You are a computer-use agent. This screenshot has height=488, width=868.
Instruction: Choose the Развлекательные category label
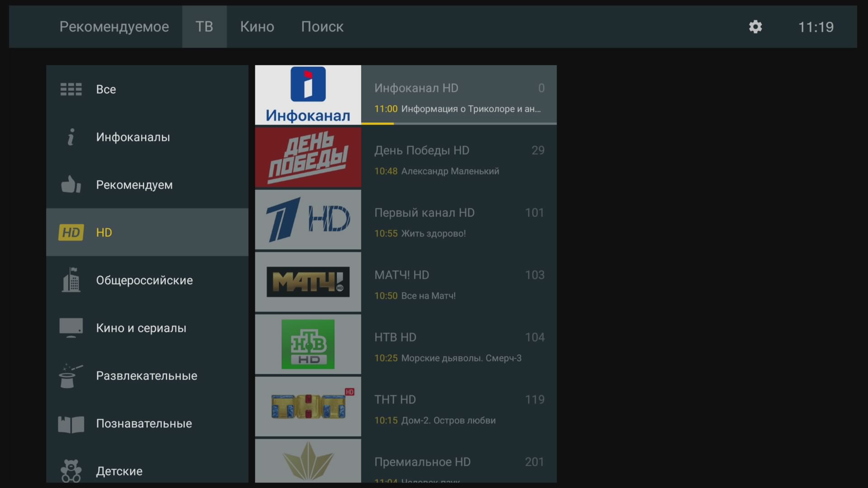pos(146,375)
